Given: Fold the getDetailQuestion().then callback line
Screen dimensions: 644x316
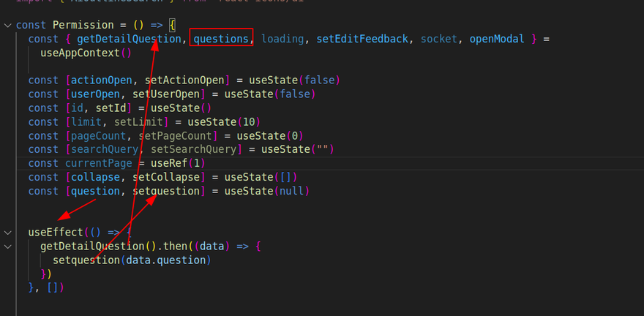Looking at the screenshot, I should coord(7,247).
